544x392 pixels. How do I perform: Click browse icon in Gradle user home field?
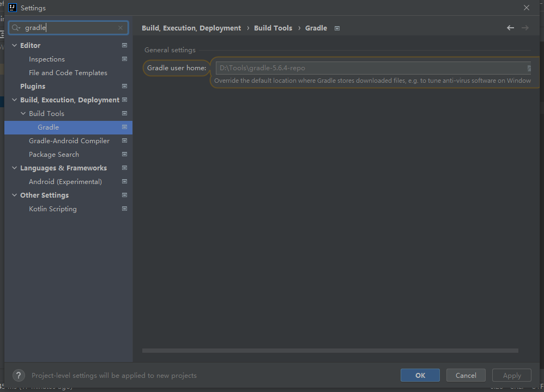[x=528, y=68]
